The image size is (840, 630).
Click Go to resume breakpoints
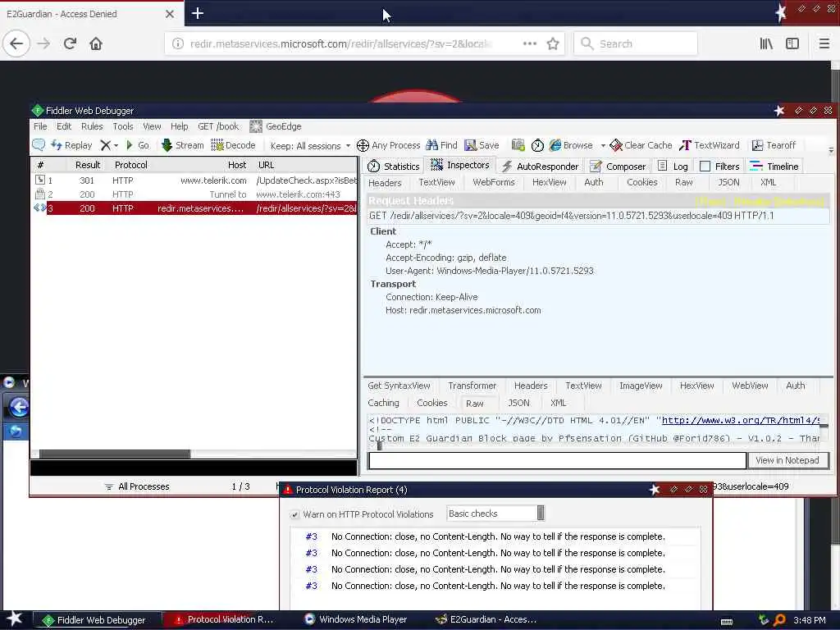point(138,145)
